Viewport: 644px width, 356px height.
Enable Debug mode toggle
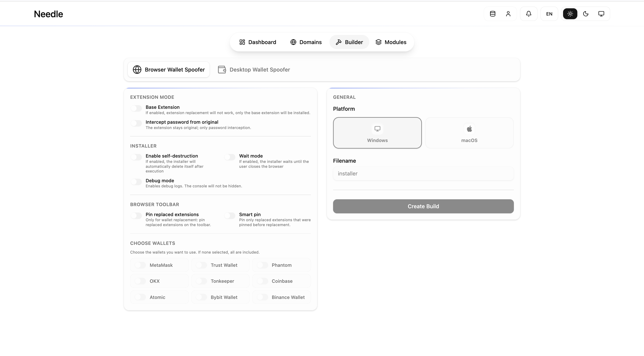point(136,182)
